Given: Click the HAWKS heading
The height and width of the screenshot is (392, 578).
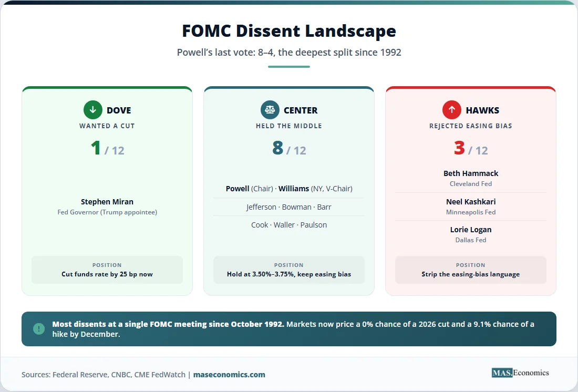Looking at the screenshot, I should (482, 110).
